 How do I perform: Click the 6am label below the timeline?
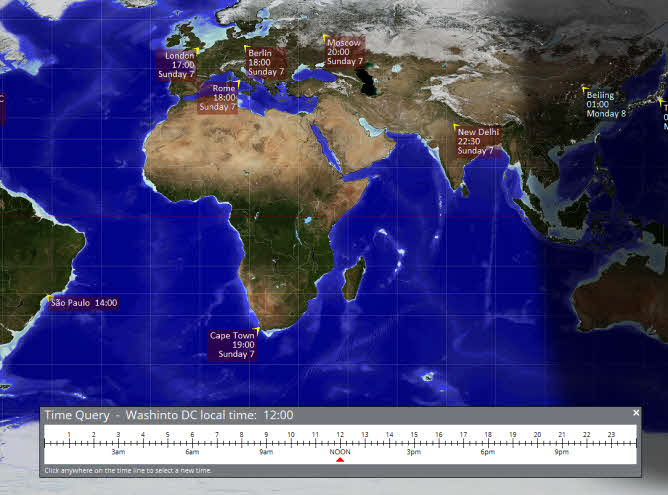point(192,452)
